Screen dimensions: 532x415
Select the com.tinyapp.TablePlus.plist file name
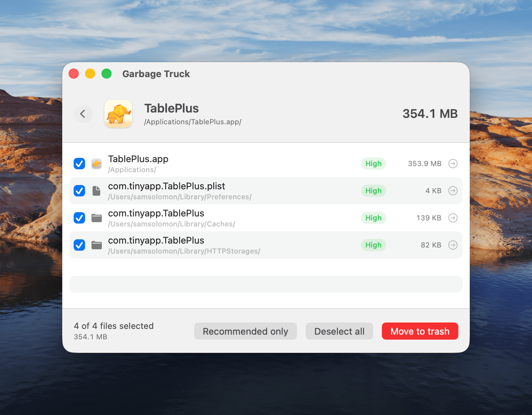click(x=166, y=186)
